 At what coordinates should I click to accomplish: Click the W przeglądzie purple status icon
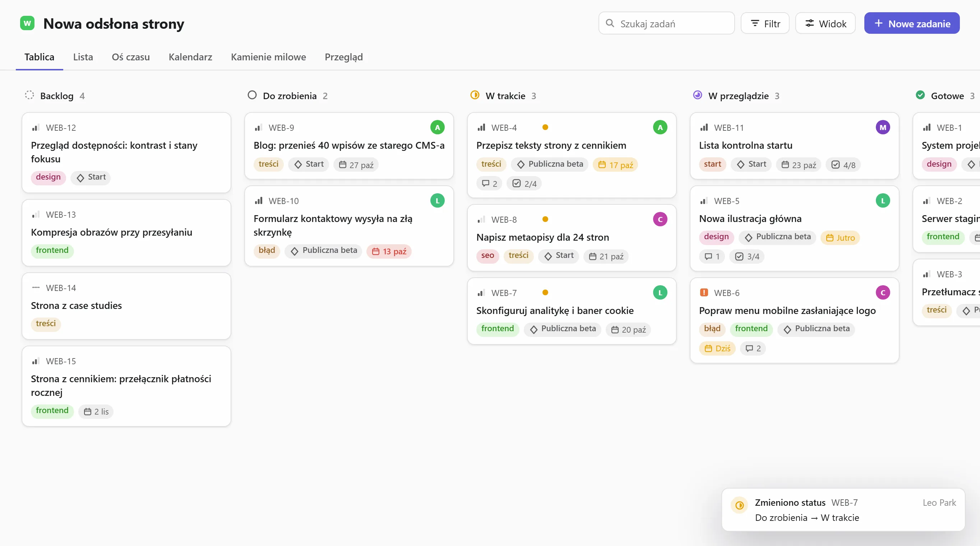tap(697, 95)
